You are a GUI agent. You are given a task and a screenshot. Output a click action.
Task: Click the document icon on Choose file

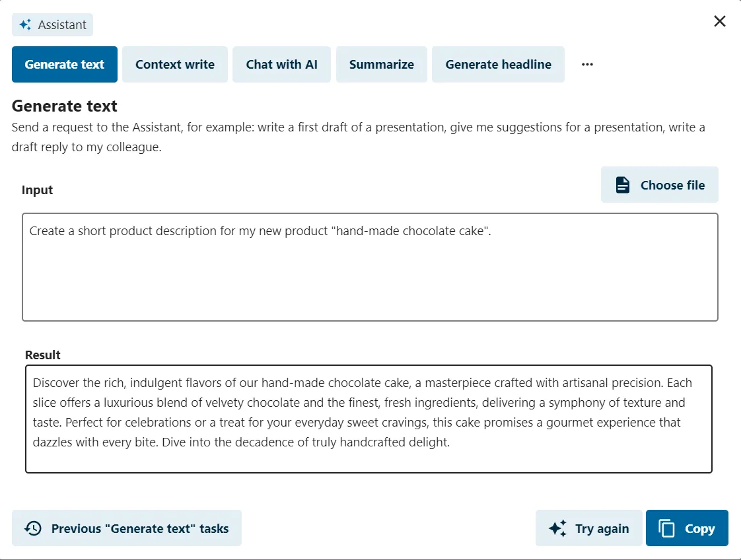(x=622, y=185)
